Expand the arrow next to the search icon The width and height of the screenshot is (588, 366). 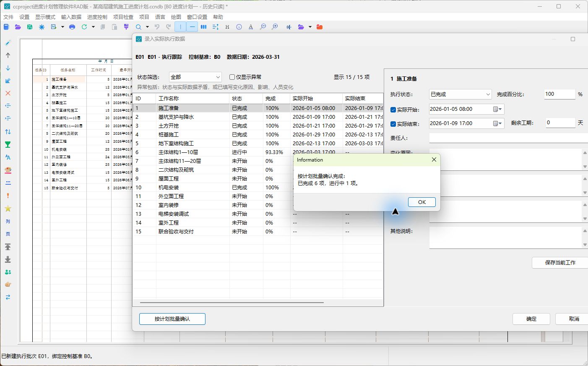coord(147,27)
